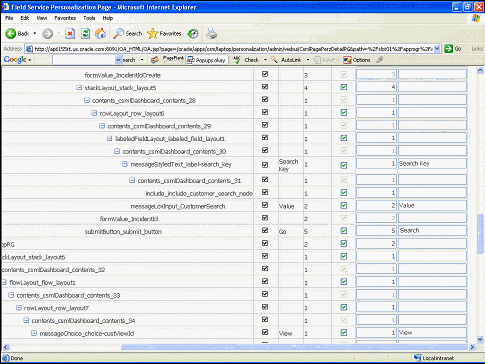The height and width of the screenshot is (364, 485).
Task: Open the Back button history dropdown arrow
Action: tap(35, 33)
